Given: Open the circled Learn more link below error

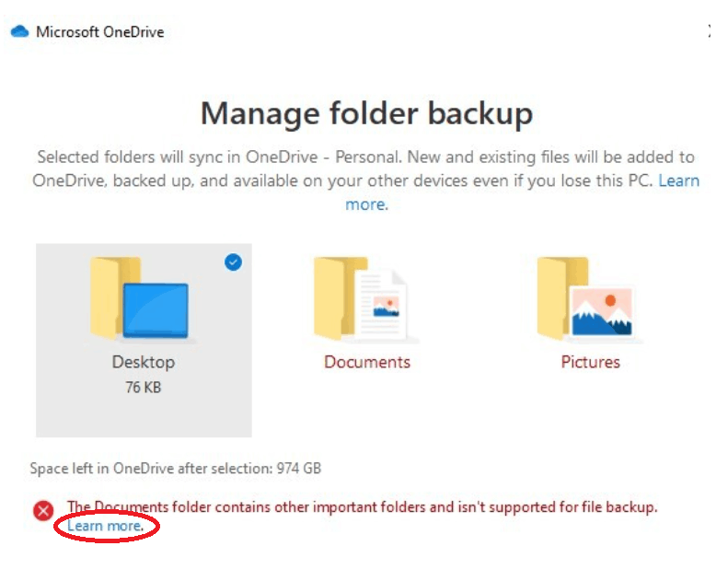Looking at the screenshot, I should click(106, 526).
